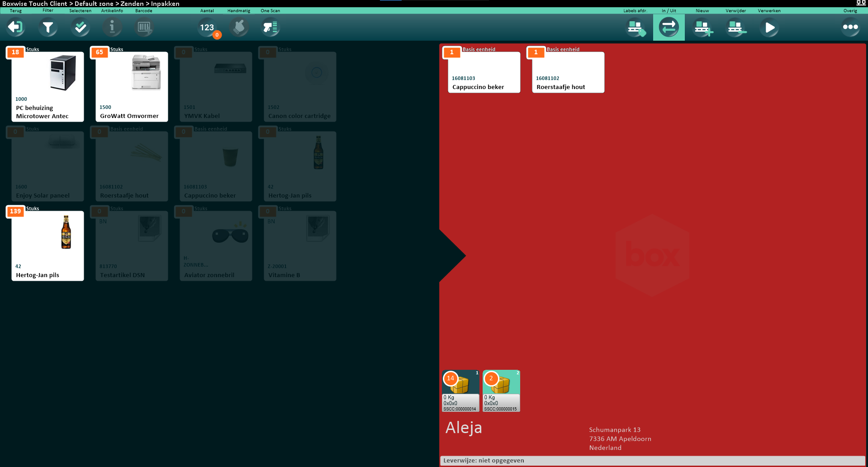Image resolution: width=868 pixels, height=467 pixels.
Task: Click the Terug back arrow icon
Action: click(x=15, y=28)
